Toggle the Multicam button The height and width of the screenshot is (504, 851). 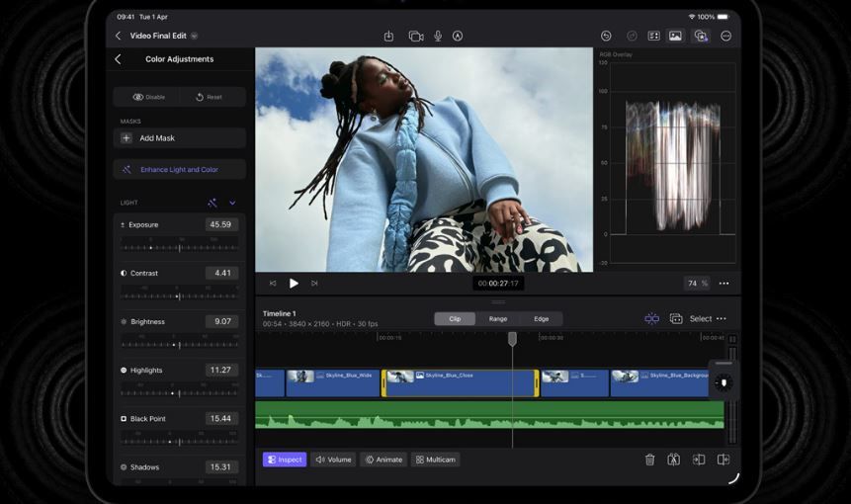click(435, 460)
